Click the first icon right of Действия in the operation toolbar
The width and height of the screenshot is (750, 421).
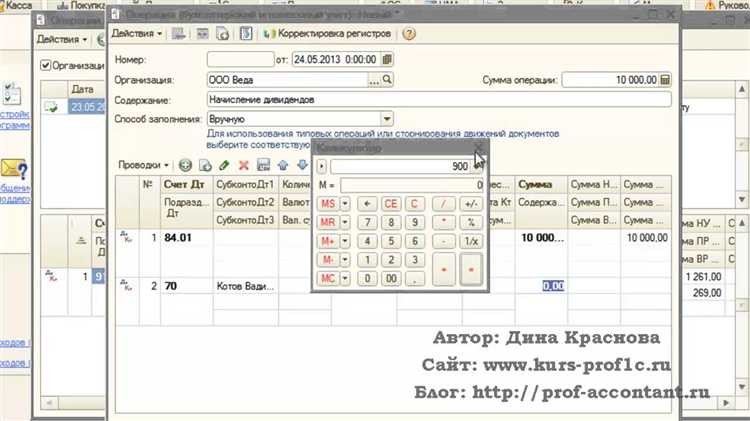179,34
